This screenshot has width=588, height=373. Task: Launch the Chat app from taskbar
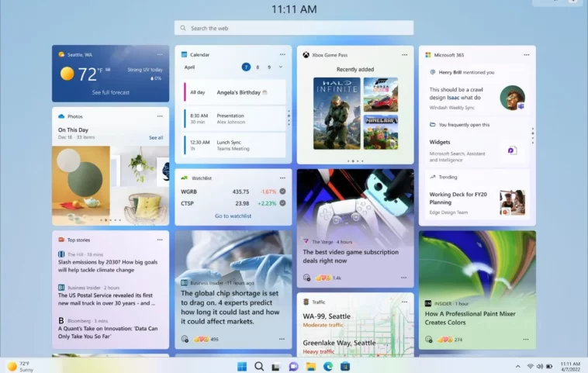tap(293, 366)
